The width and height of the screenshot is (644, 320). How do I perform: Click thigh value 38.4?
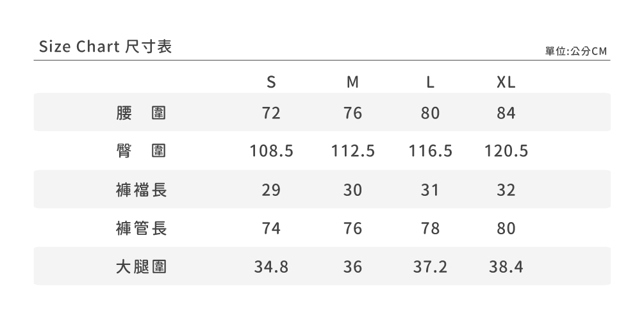click(x=506, y=266)
